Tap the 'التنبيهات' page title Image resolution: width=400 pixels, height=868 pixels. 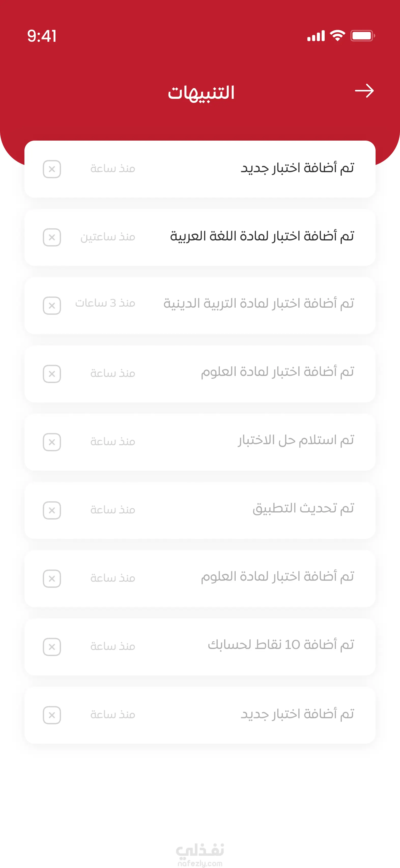click(x=201, y=93)
